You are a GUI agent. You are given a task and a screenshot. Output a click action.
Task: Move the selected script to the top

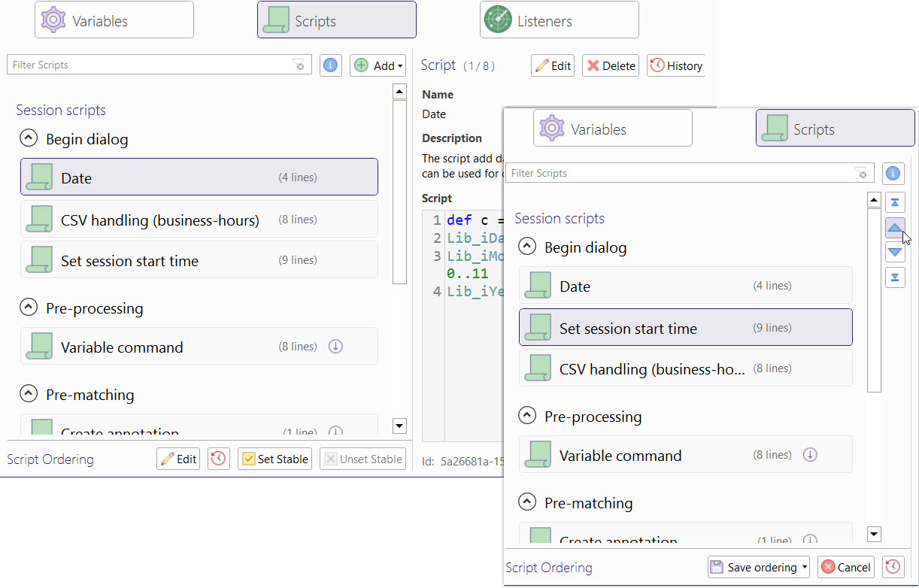click(895, 202)
